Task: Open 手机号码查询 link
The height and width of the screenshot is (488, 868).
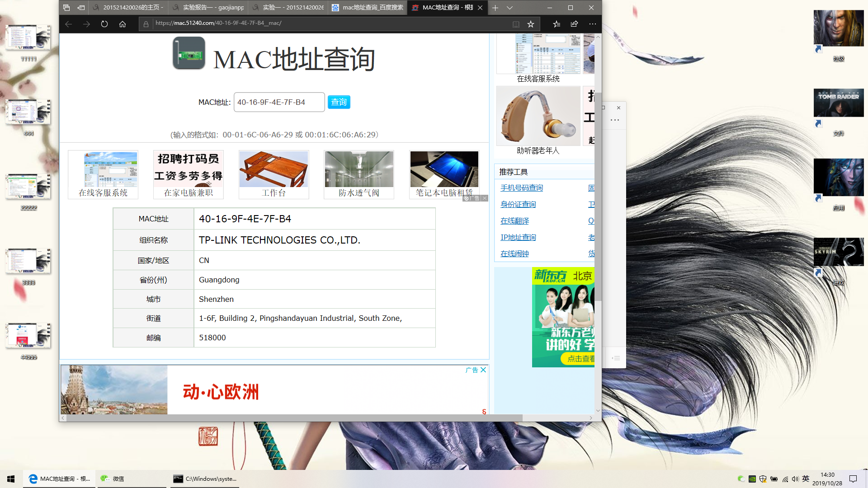Action: [x=521, y=188]
